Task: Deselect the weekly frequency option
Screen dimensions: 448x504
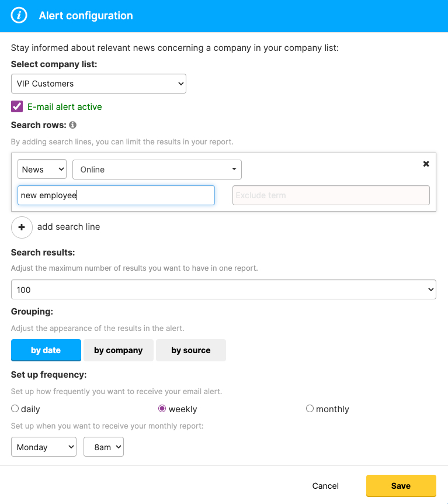Action: (162, 409)
